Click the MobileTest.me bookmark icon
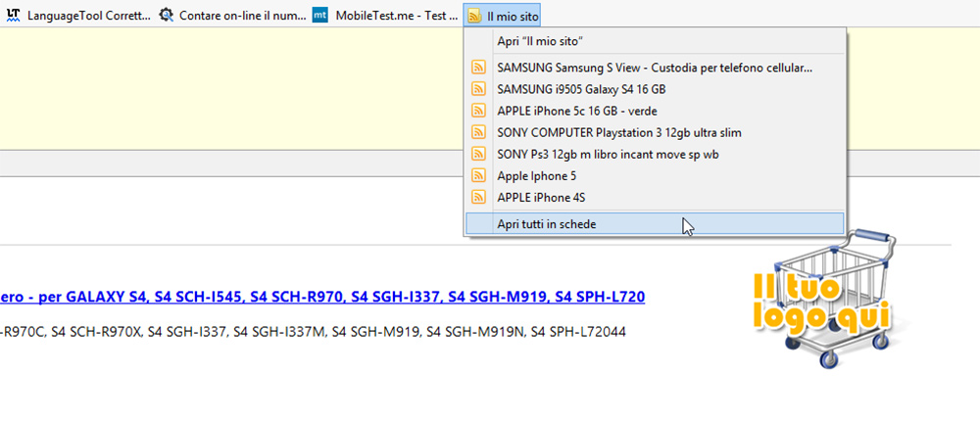 pyautogui.click(x=320, y=15)
